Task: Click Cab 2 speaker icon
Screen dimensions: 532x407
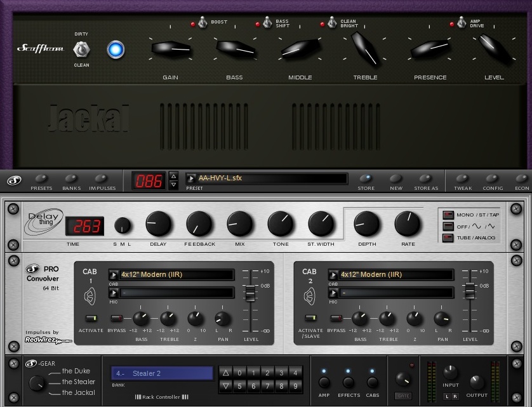Action: click(309, 297)
